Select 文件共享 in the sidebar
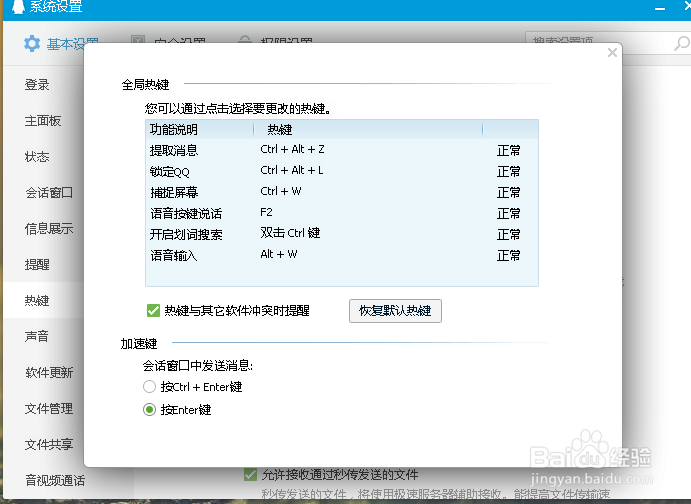 coord(49,445)
